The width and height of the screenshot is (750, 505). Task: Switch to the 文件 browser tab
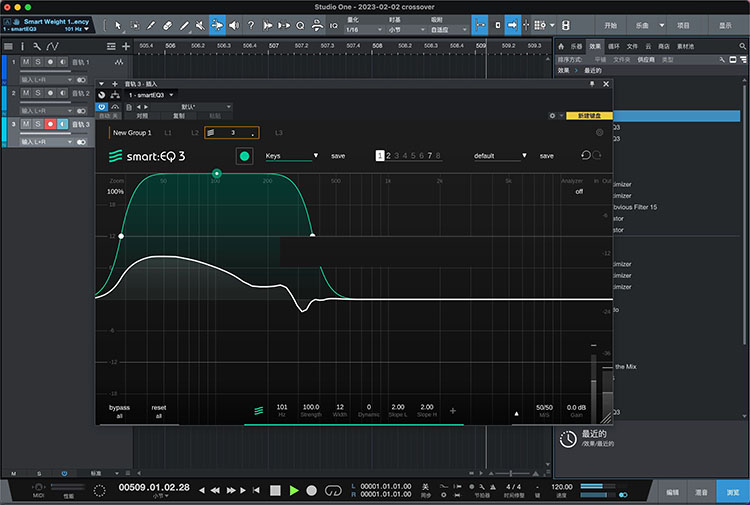(632, 46)
